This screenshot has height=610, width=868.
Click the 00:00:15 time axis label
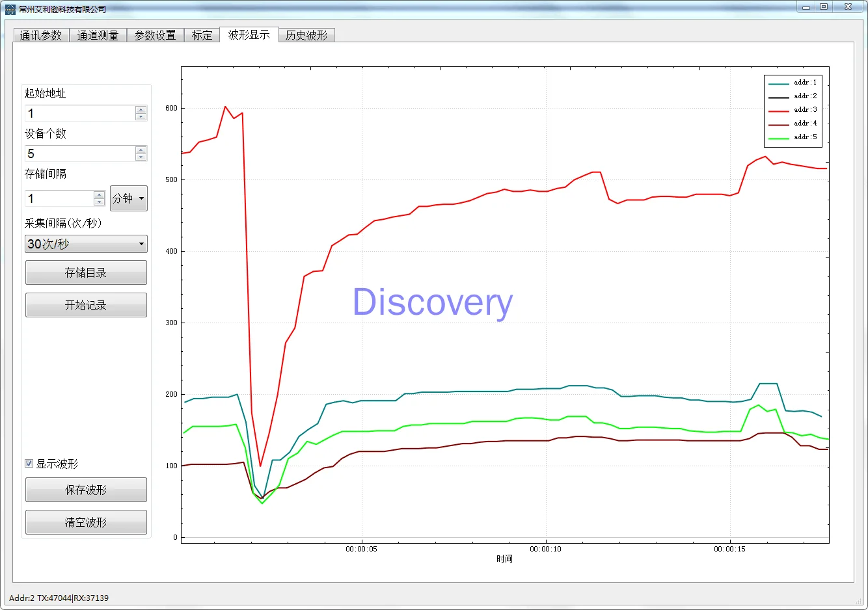click(x=729, y=550)
